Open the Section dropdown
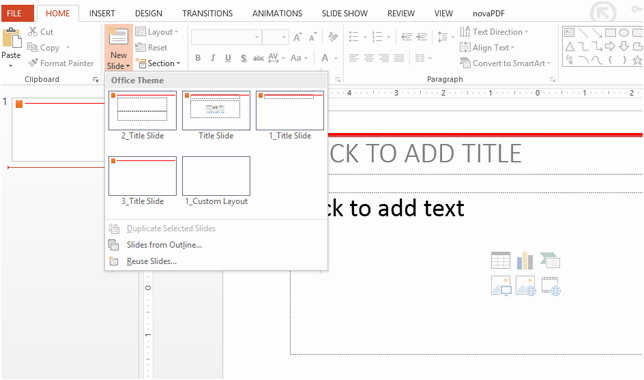Image resolution: width=644 pixels, height=380 pixels. pos(158,63)
